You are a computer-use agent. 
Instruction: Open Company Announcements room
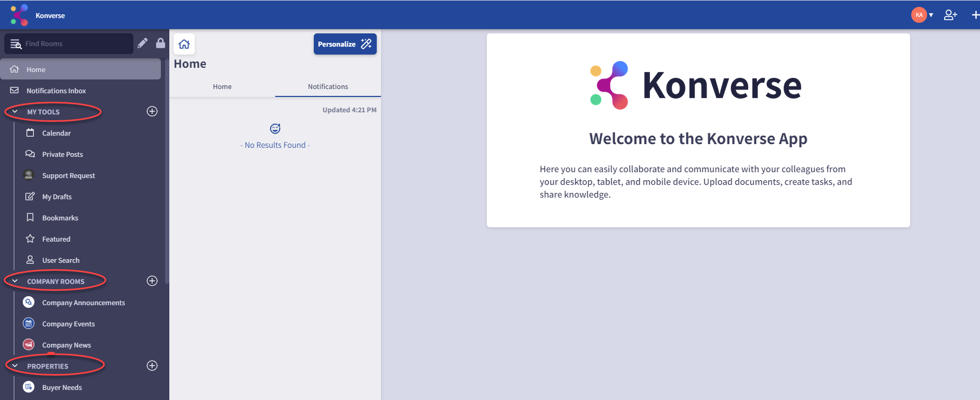pos(84,303)
